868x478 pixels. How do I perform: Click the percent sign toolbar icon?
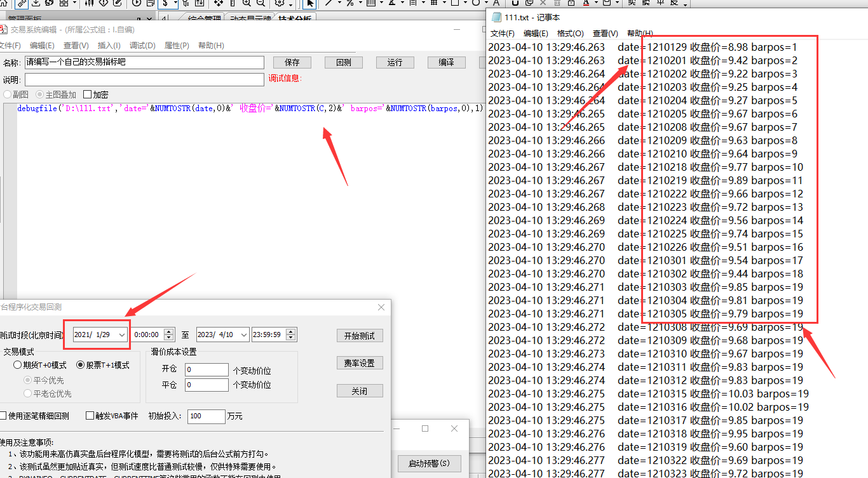click(349, 3)
